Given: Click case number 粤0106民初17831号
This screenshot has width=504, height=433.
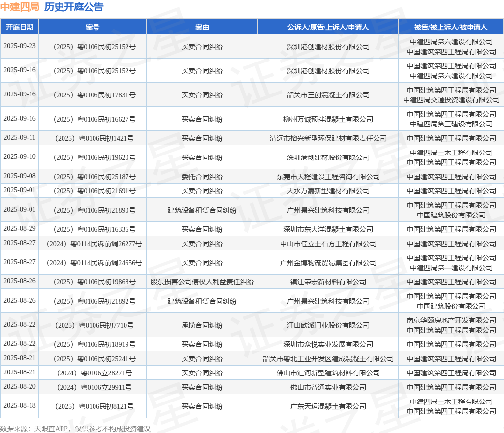Looking at the screenshot, I should click(x=107, y=95).
